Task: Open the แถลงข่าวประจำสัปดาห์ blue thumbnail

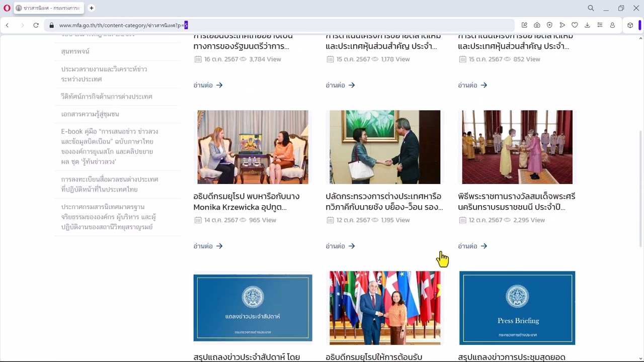Action: click(253, 308)
